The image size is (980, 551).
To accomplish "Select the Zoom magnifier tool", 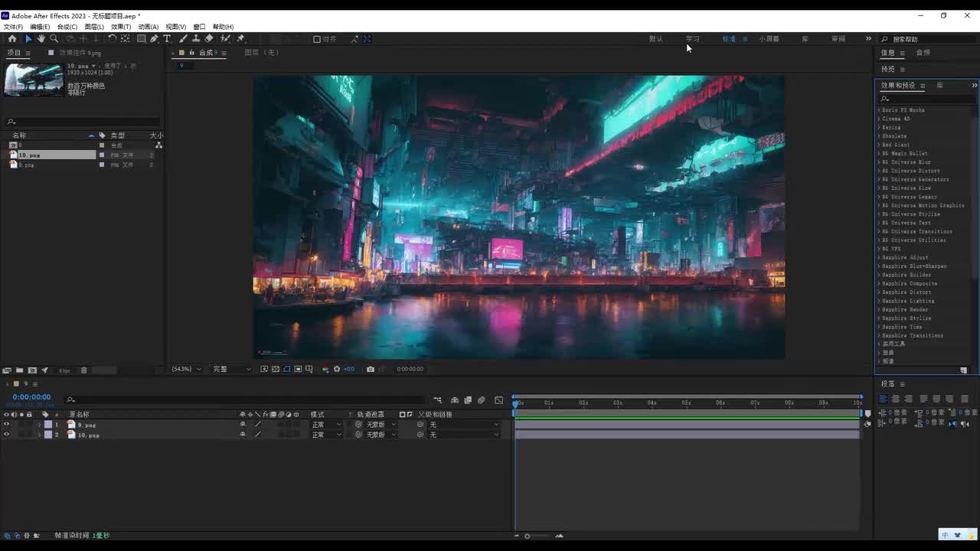I will tap(54, 38).
